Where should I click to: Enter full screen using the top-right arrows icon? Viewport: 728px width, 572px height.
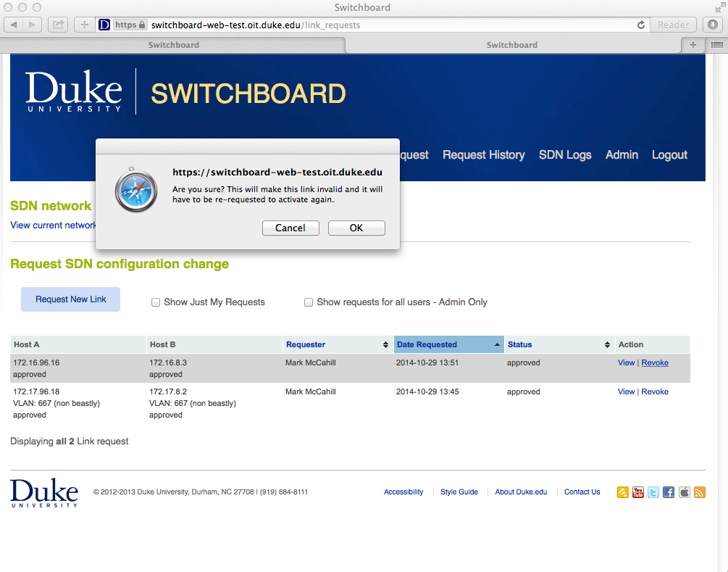click(x=719, y=7)
